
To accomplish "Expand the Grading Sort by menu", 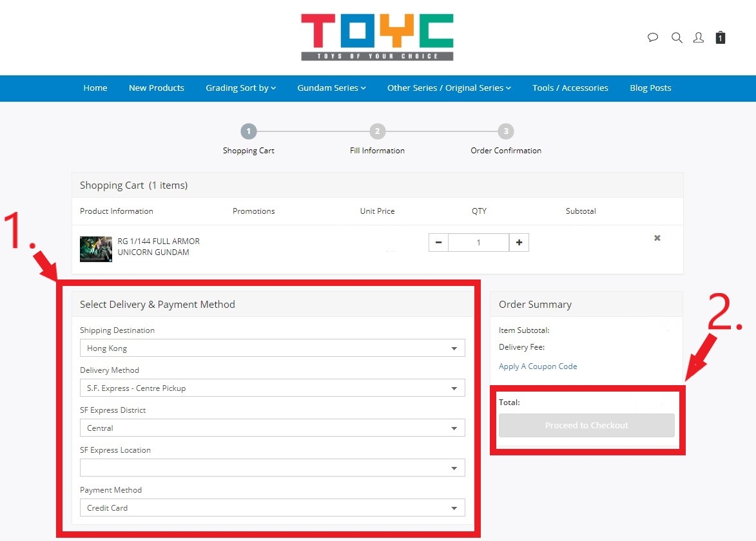I will [x=240, y=88].
